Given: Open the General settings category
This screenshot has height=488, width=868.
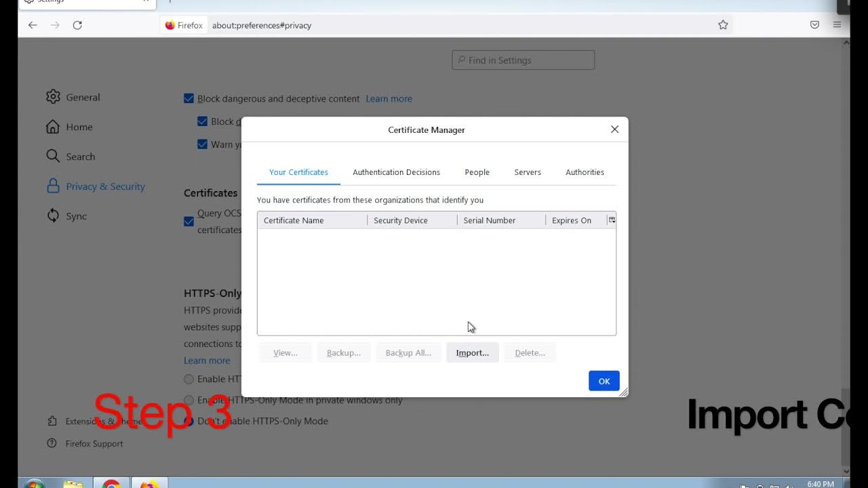Looking at the screenshot, I should 83,97.
